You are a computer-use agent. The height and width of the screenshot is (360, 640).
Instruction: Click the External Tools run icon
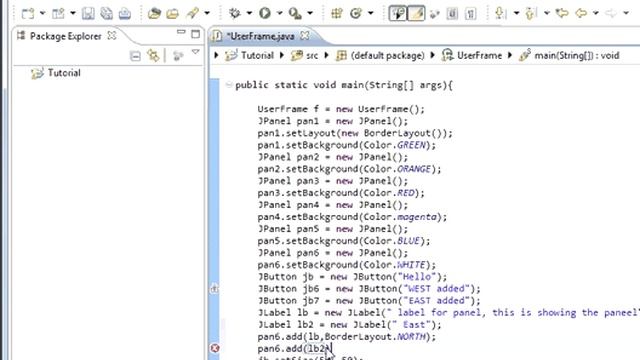click(295, 13)
